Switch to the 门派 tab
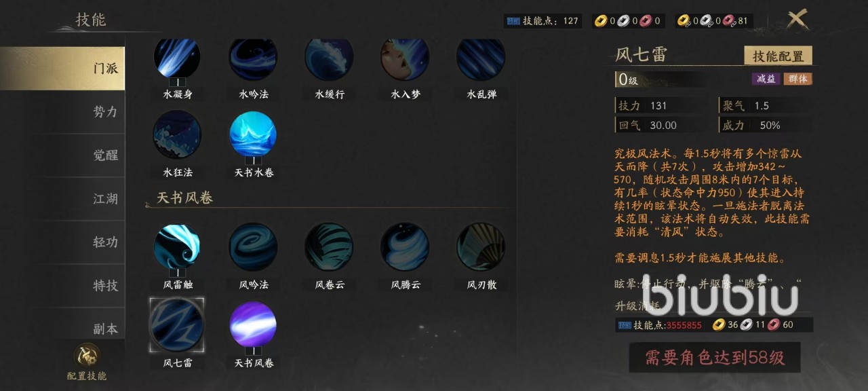The image size is (868, 391). coord(62,69)
